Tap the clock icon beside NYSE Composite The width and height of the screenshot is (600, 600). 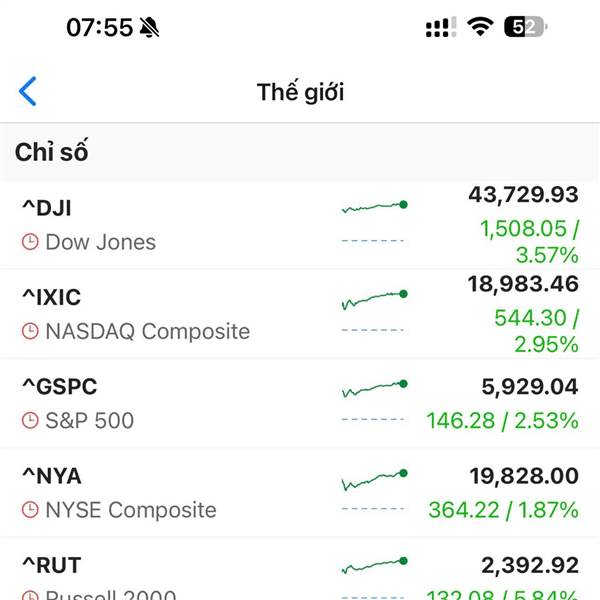coord(30,510)
